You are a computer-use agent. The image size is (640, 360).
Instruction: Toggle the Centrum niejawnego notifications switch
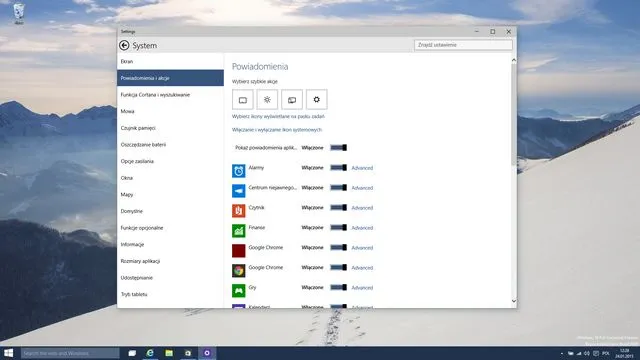click(x=338, y=188)
